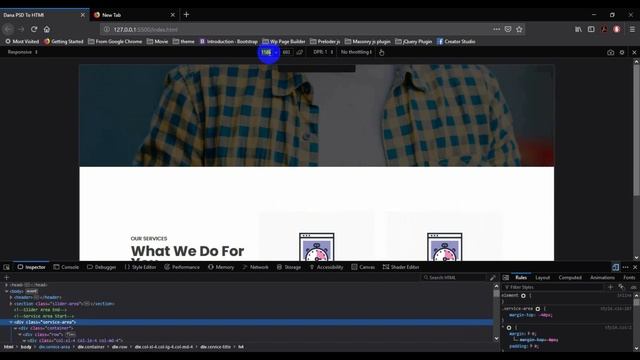Open the No throttling dropdown

click(356, 52)
